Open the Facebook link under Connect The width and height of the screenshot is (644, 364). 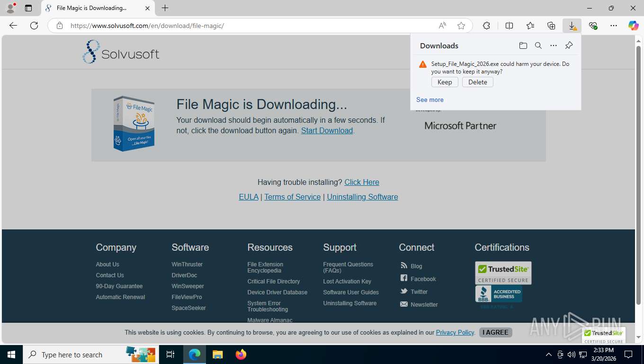tap(423, 279)
